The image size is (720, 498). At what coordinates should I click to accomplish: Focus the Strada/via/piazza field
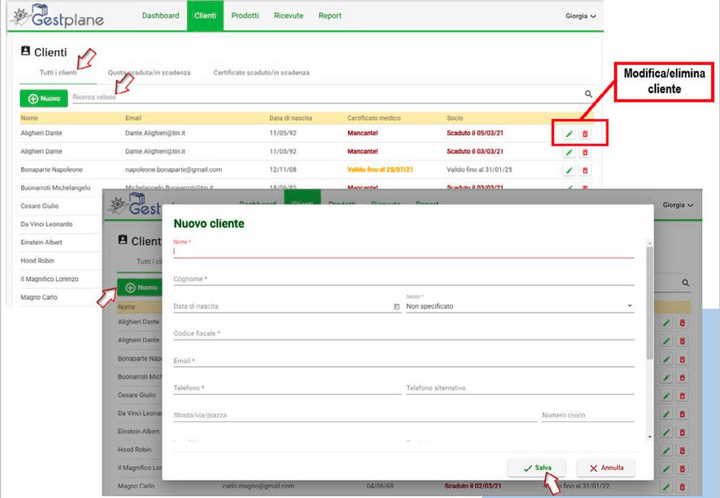pyautogui.click(x=355, y=415)
